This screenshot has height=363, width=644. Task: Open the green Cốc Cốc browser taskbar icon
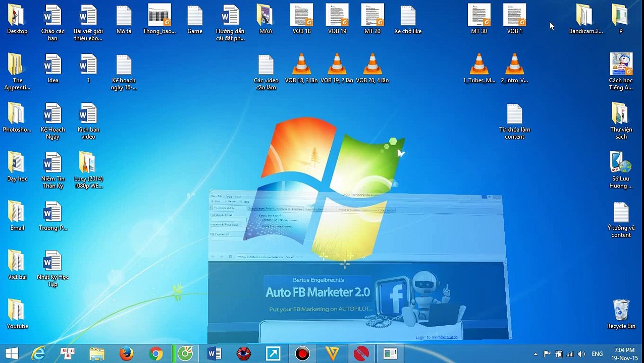(185, 354)
